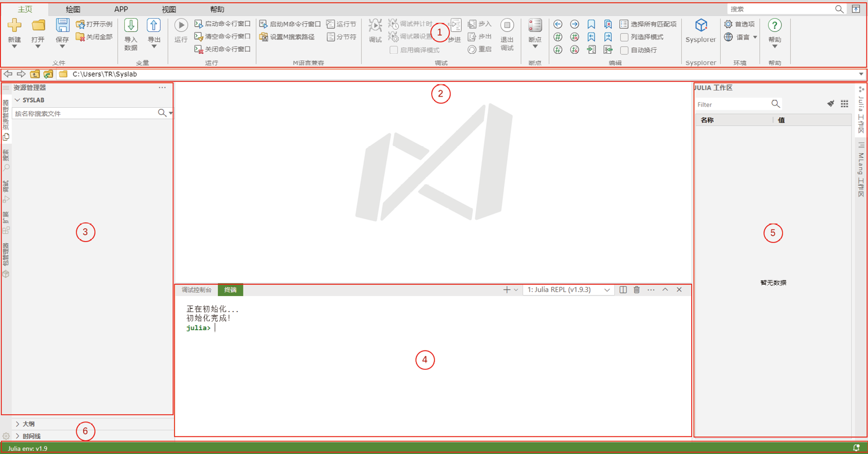Click the 运行 (Run) play icon
The width and height of the screenshot is (868, 454).
coord(181,25)
